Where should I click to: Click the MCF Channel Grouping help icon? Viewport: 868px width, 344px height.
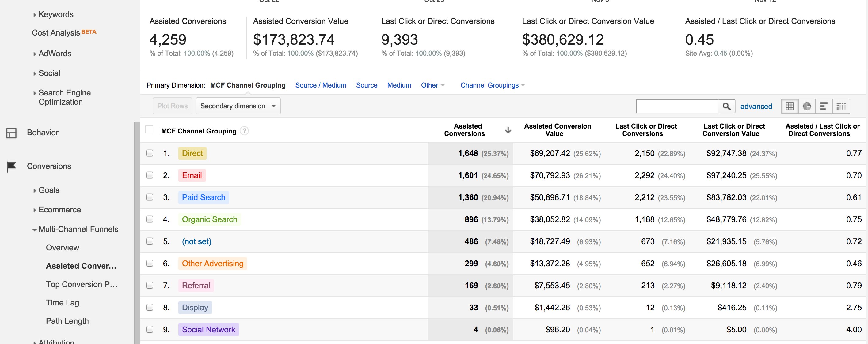(x=244, y=131)
